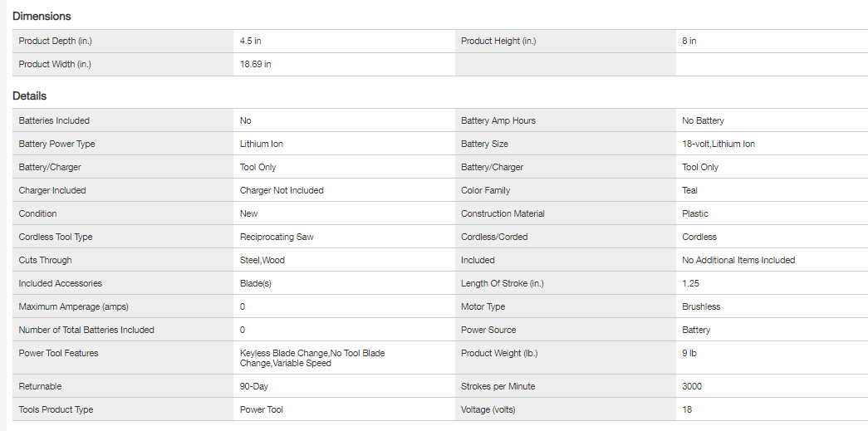Click the Brushless motor type value
Image resolution: width=868 pixels, height=431 pixels.
(701, 306)
